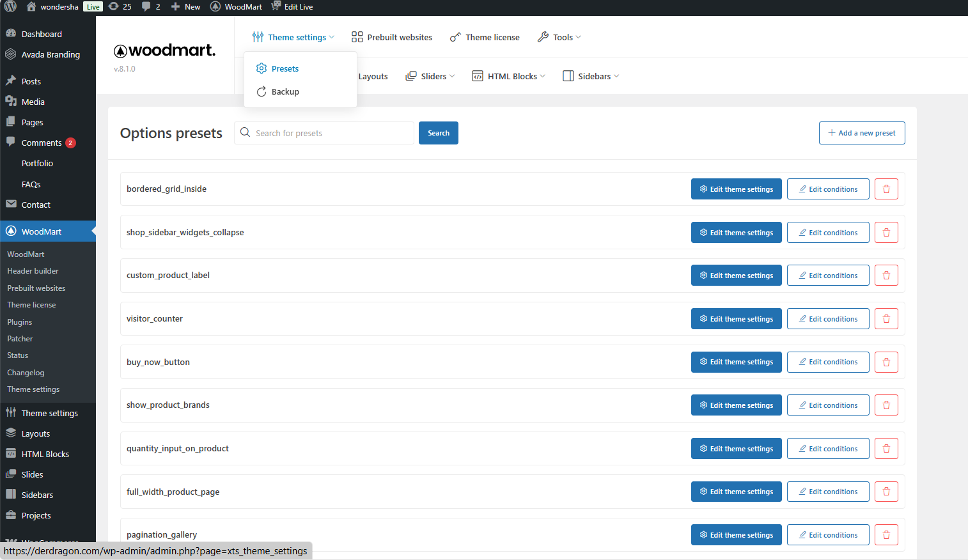Image resolution: width=968 pixels, height=560 pixels.
Task: Expand the HTML Blocks dropdown
Action: [509, 76]
